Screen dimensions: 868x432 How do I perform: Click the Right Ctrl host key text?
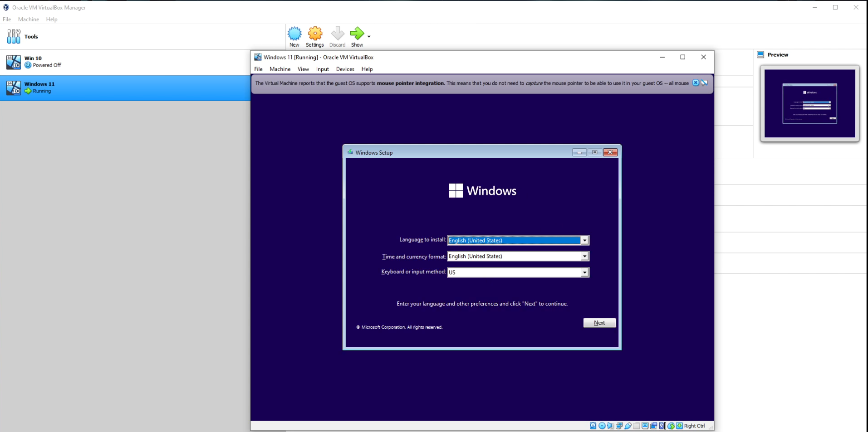(x=695, y=426)
